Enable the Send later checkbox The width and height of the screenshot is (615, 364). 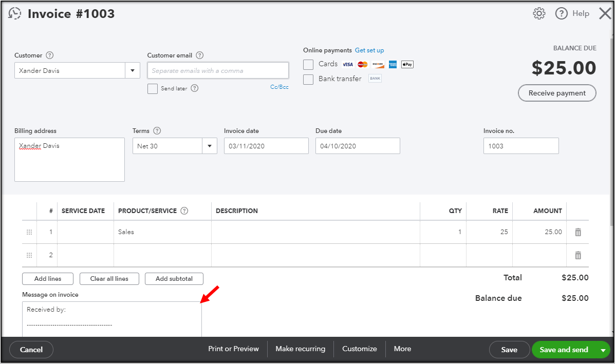point(153,88)
